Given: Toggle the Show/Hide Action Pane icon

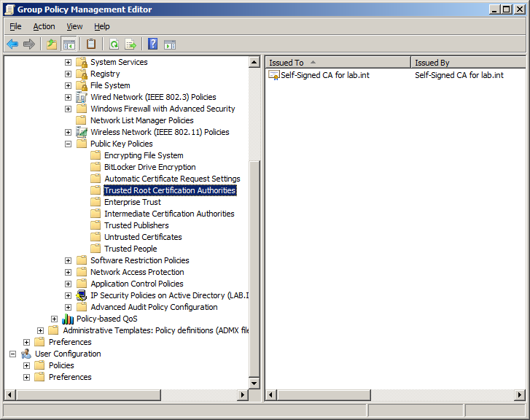Looking at the screenshot, I should pyautogui.click(x=170, y=44).
